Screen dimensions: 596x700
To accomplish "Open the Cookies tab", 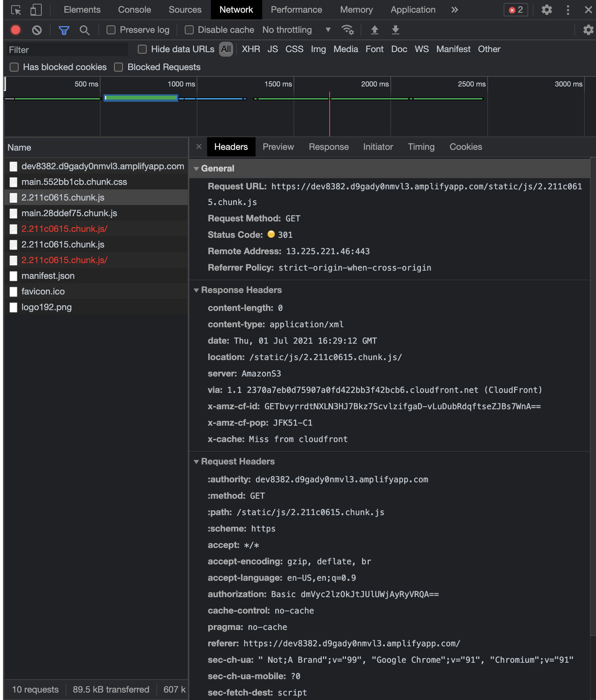I will point(466,147).
